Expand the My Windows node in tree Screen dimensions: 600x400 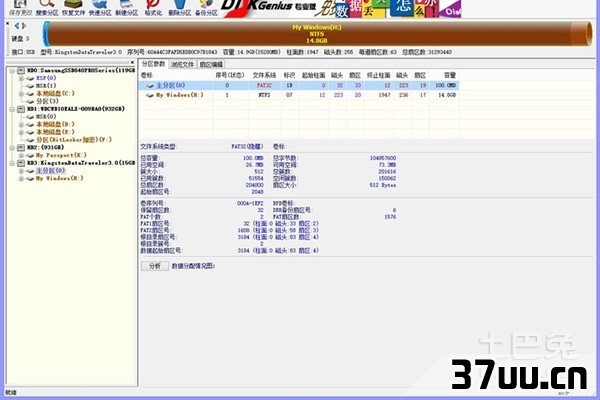tap(21, 178)
